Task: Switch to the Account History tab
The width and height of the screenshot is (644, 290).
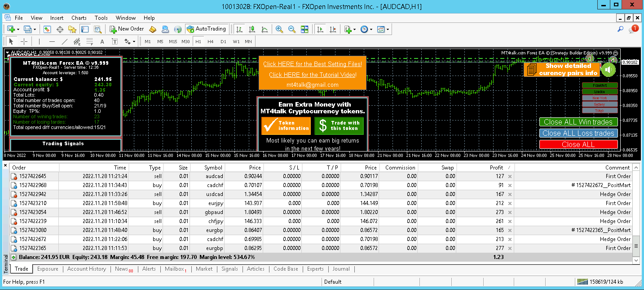Action: point(87,269)
